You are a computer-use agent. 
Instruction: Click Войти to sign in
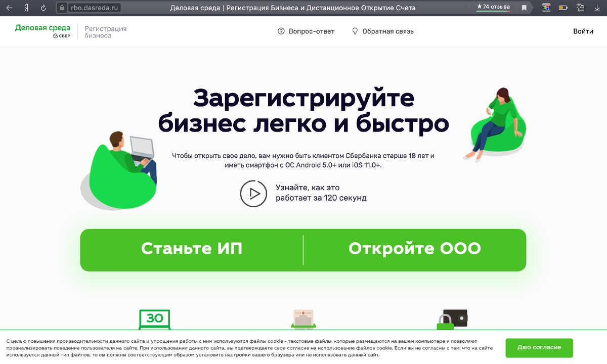click(583, 31)
